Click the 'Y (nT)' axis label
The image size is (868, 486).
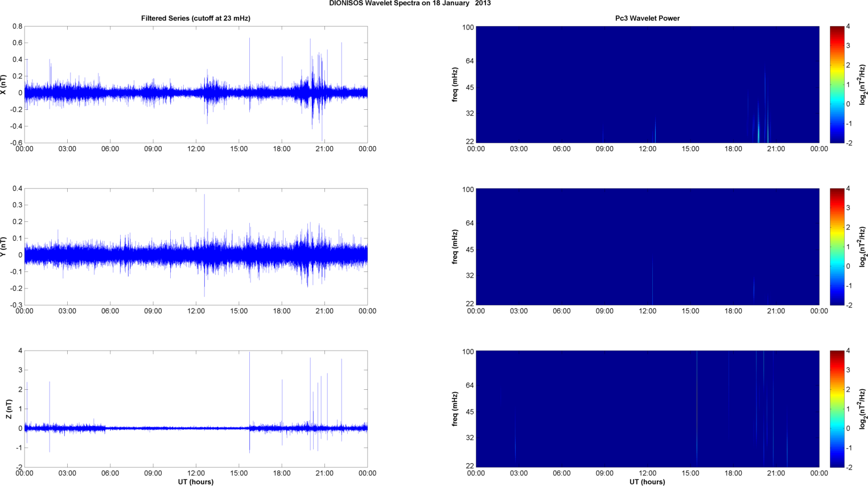[4, 246]
